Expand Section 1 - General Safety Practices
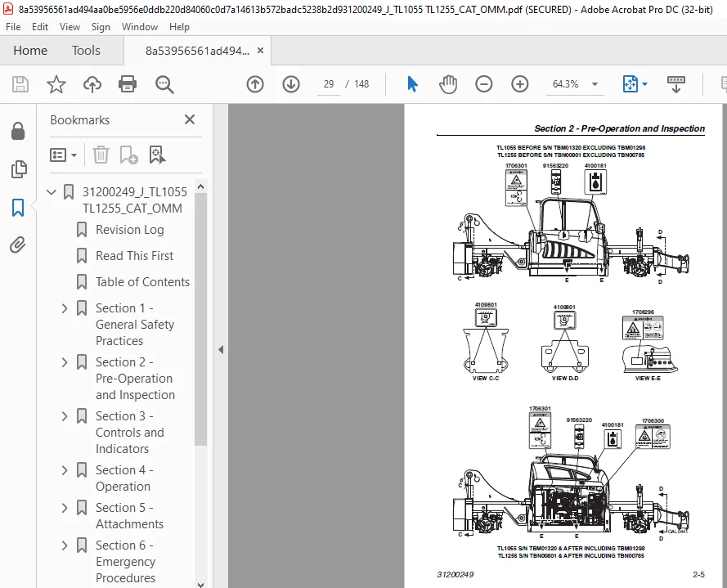 [65, 308]
